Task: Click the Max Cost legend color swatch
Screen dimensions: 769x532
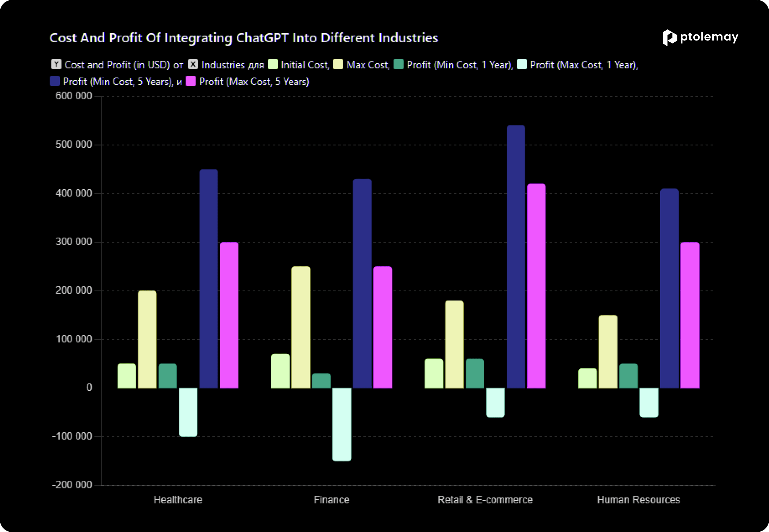Action: pos(338,64)
